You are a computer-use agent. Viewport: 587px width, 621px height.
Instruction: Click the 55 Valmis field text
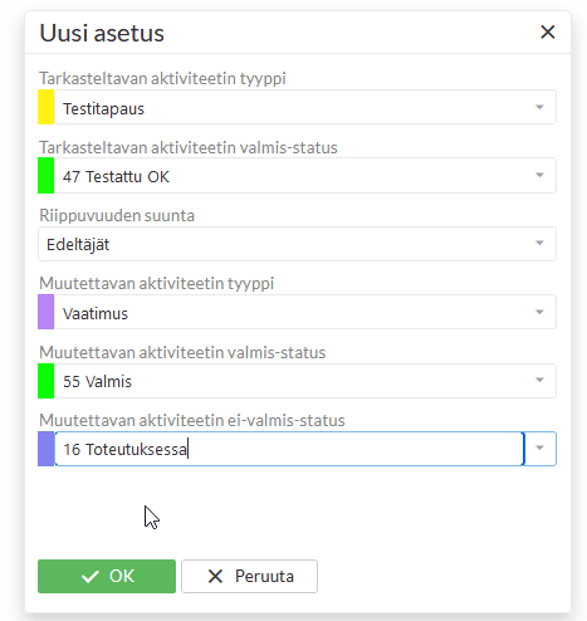tap(97, 381)
